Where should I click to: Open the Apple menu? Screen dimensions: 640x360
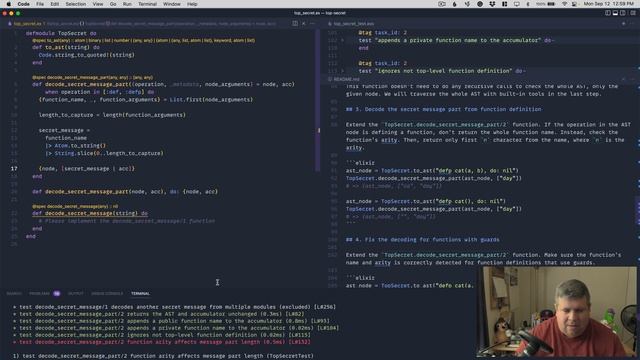point(9,4)
